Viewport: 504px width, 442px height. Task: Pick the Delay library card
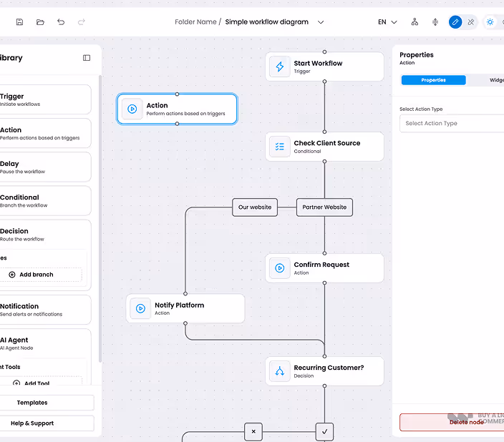coord(45,167)
